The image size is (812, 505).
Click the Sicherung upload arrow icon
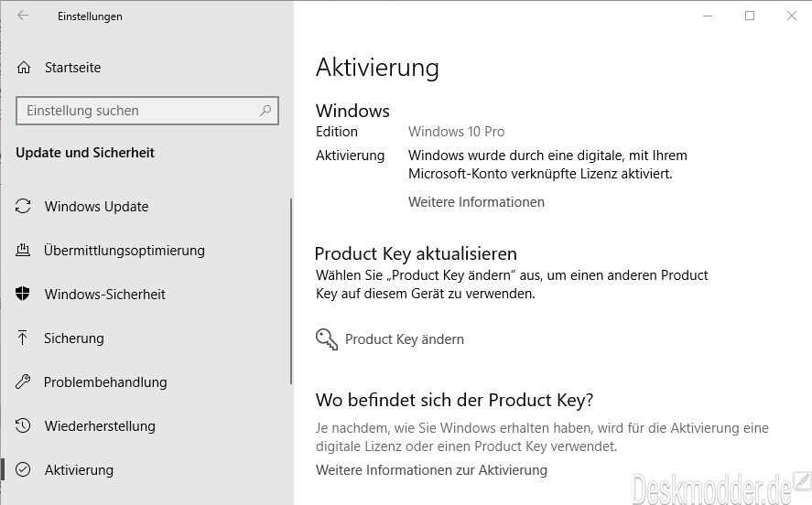tap(23, 338)
